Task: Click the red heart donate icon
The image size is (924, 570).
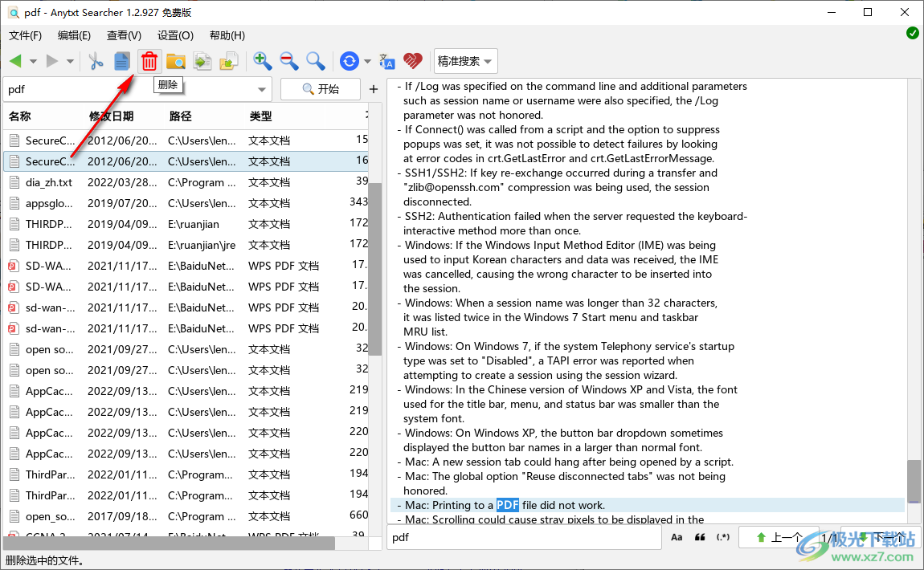Action: click(412, 61)
